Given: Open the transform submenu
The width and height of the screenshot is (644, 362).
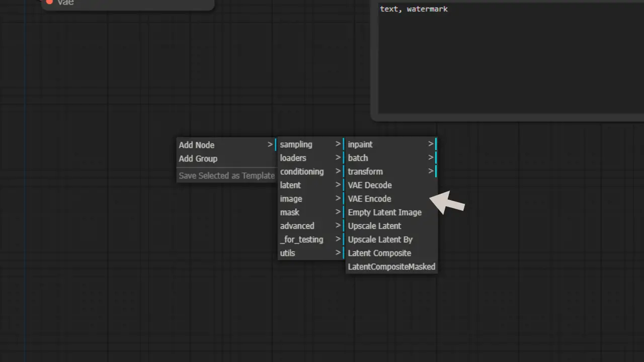Looking at the screenshot, I should pyautogui.click(x=391, y=171).
